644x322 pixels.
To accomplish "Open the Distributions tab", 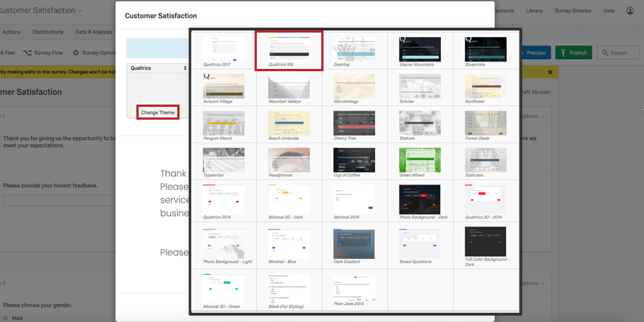I will 48,32.
